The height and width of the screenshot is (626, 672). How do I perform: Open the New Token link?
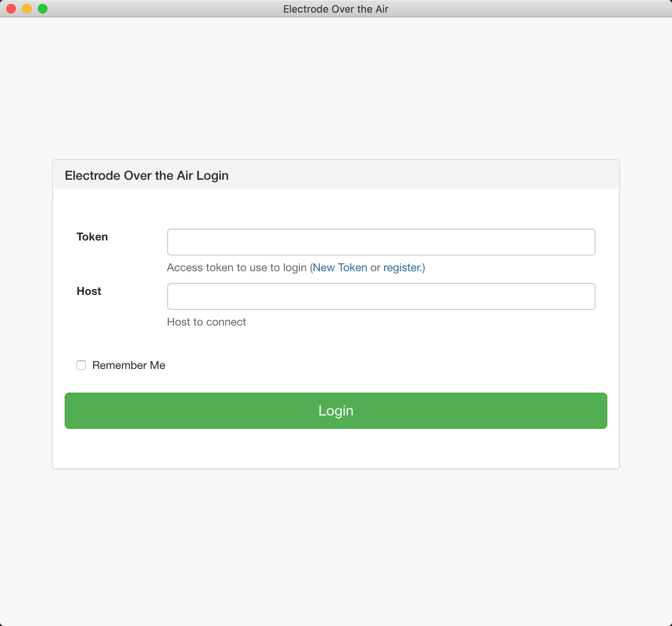(340, 268)
